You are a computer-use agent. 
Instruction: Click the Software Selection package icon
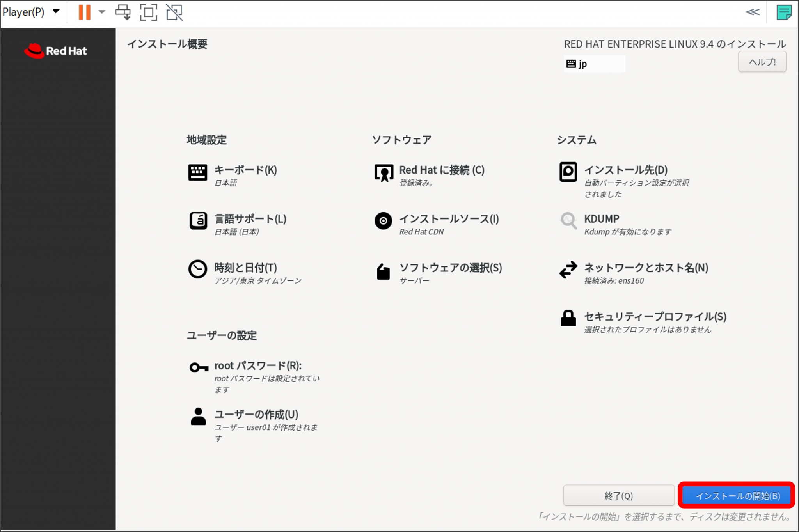click(x=383, y=271)
